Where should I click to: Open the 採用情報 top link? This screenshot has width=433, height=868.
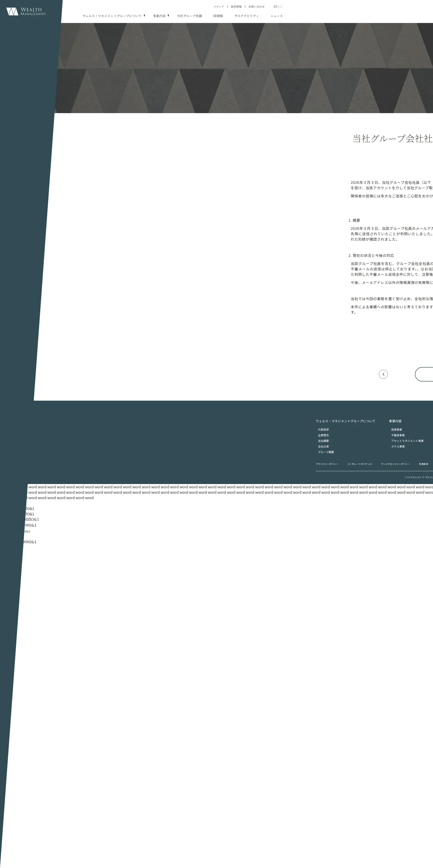[x=236, y=7]
